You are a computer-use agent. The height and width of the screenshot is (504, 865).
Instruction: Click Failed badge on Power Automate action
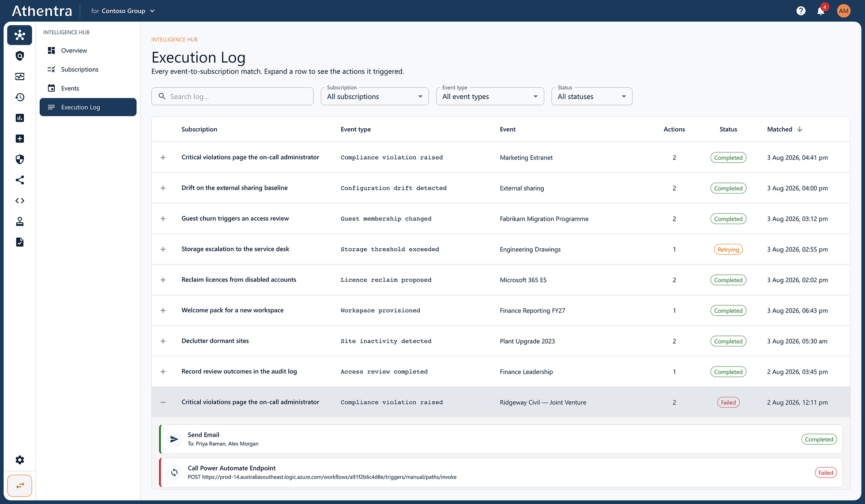point(826,473)
